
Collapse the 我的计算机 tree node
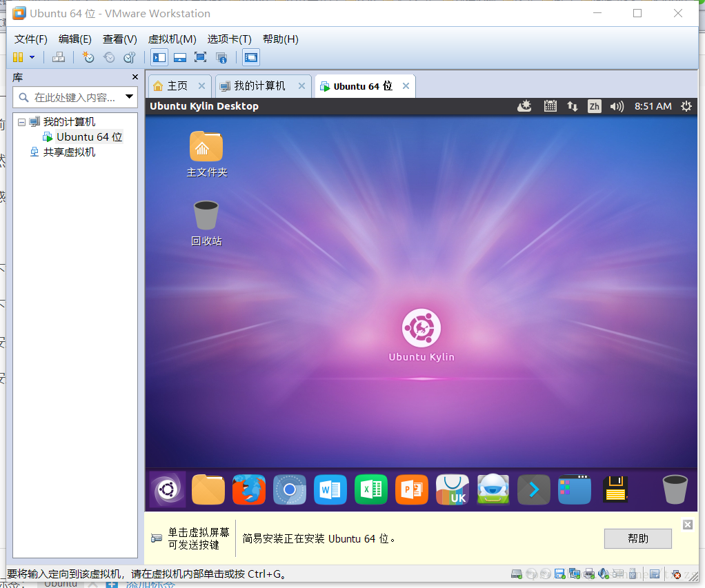tap(21, 122)
